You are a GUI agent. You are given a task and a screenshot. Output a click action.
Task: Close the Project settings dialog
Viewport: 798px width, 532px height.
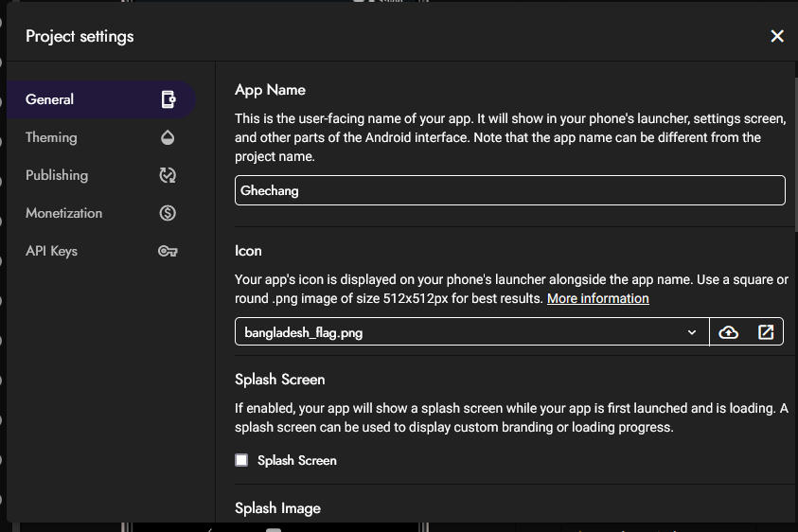pos(777,36)
